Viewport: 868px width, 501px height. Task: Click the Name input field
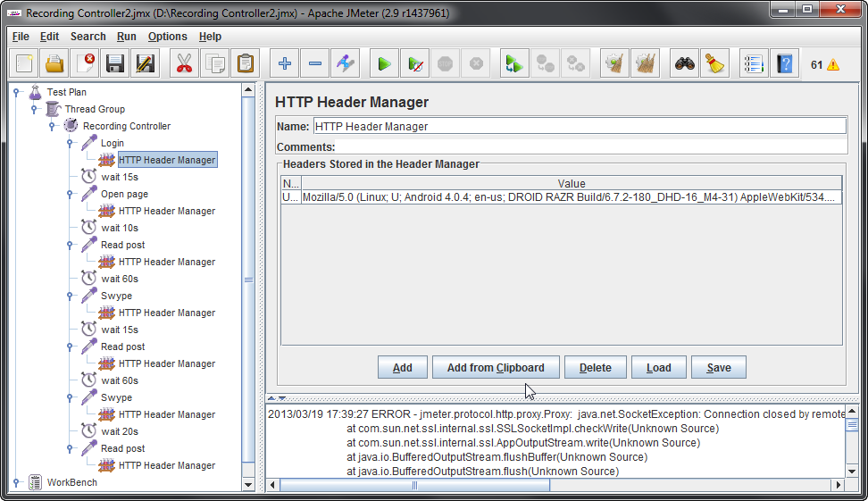pyautogui.click(x=580, y=126)
